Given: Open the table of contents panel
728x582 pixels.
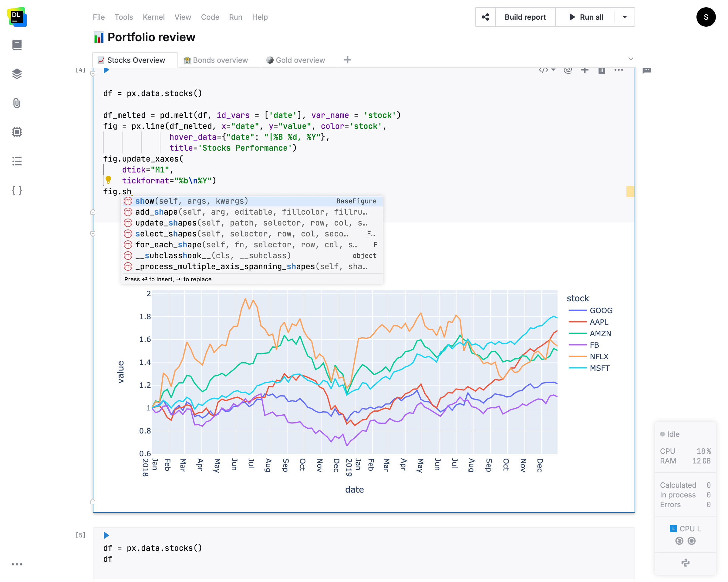Looking at the screenshot, I should (17, 161).
